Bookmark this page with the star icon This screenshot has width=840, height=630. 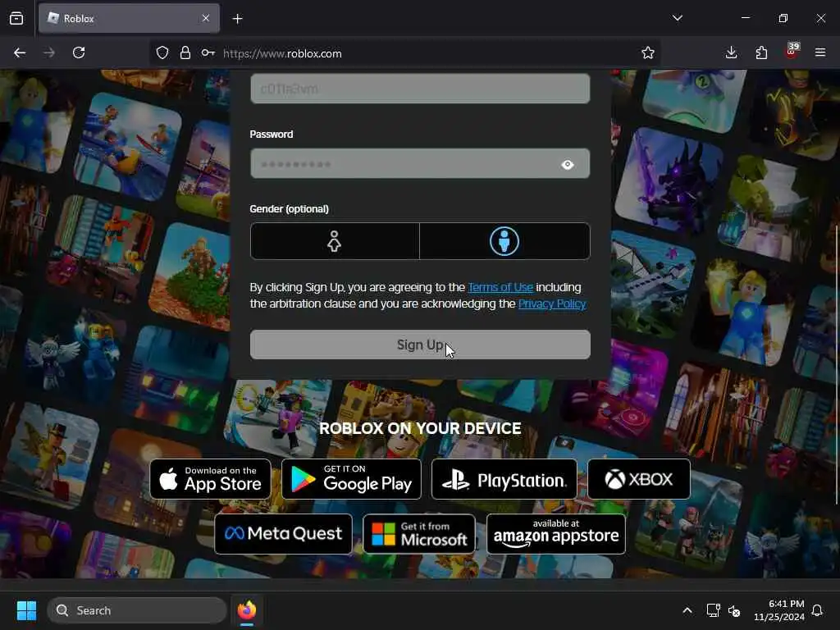tap(648, 52)
